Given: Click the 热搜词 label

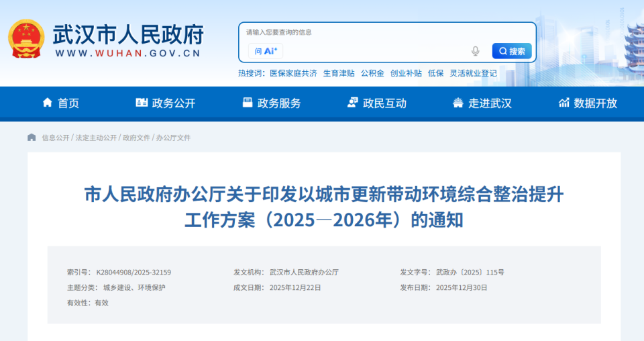Looking at the screenshot, I should pyautogui.click(x=250, y=73).
